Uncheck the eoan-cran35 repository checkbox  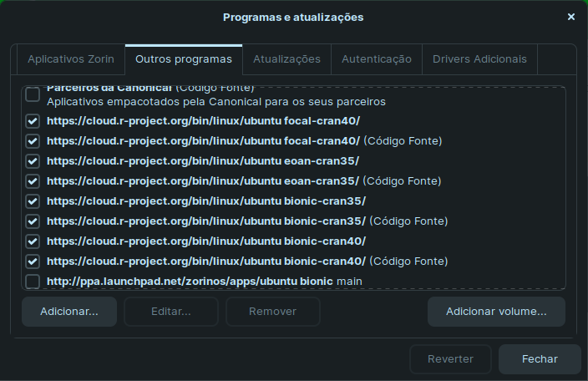(33, 161)
